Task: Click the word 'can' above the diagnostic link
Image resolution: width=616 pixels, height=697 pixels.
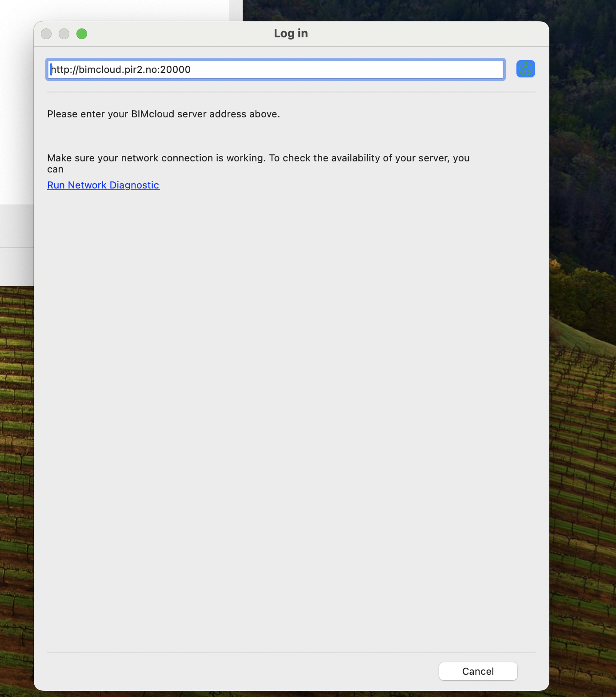Action: [x=55, y=169]
